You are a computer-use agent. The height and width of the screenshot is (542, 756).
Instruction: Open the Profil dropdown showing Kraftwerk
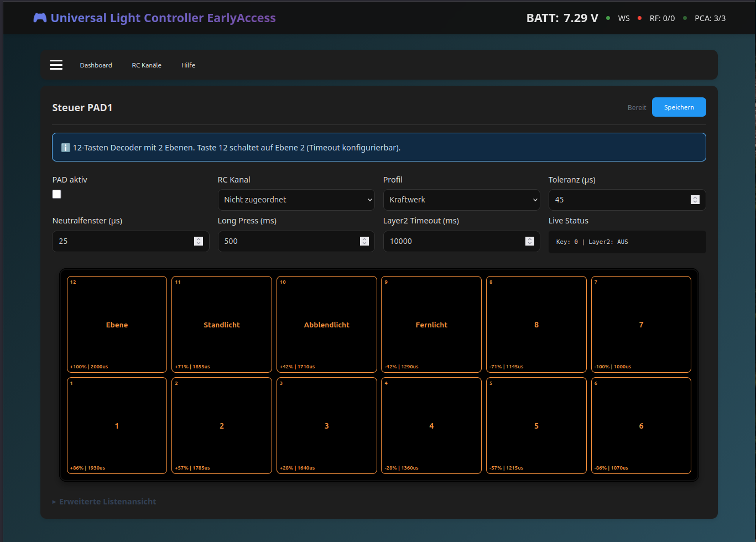pos(461,200)
